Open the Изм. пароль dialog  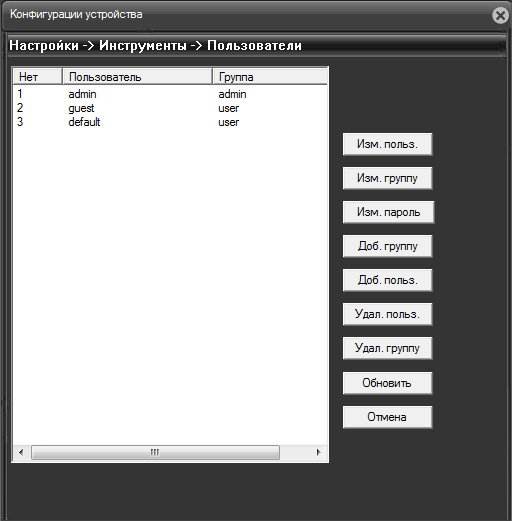[388, 212]
